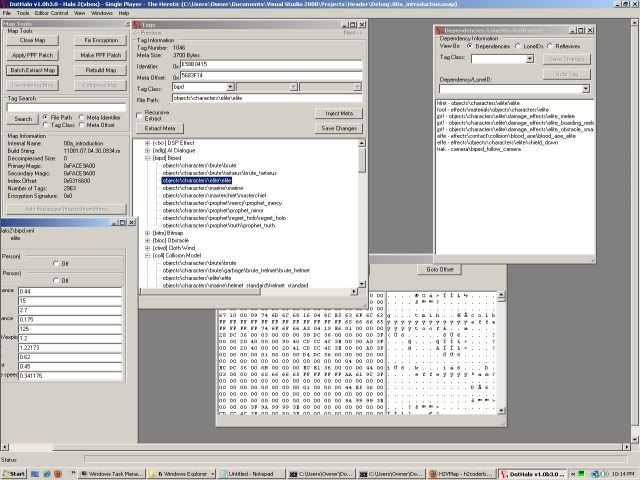Click the field containing 0.44

point(70,291)
